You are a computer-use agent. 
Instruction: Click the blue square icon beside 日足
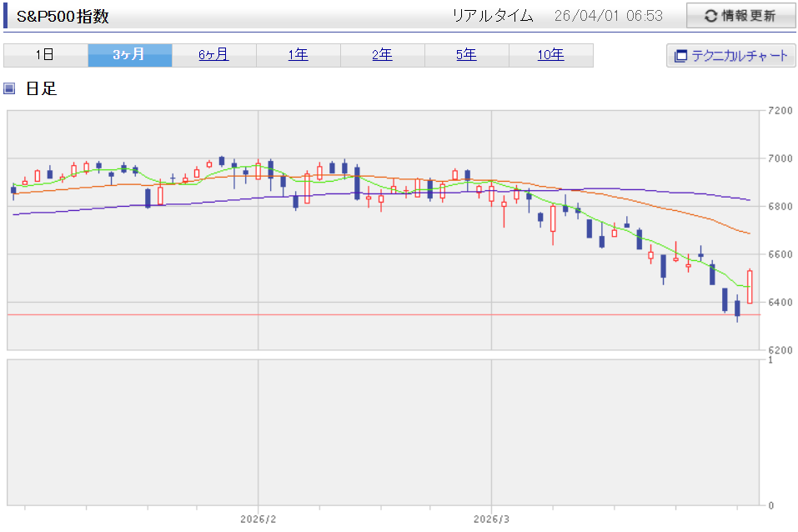click(x=10, y=88)
